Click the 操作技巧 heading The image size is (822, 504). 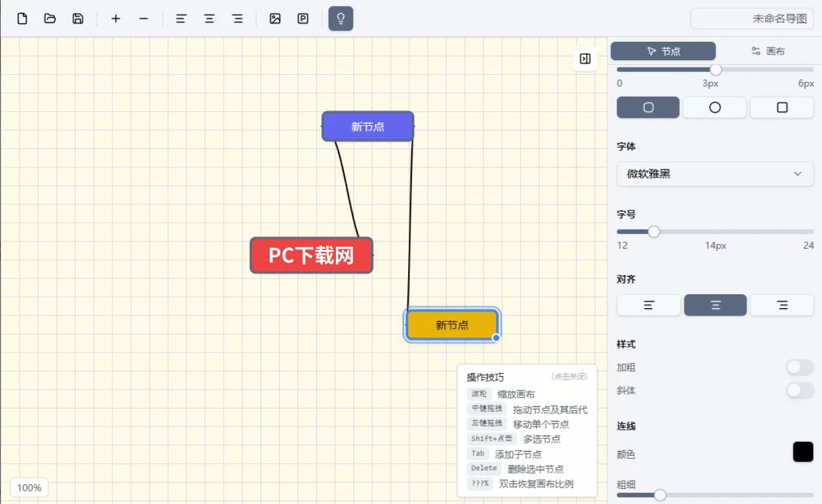click(x=485, y=377)
